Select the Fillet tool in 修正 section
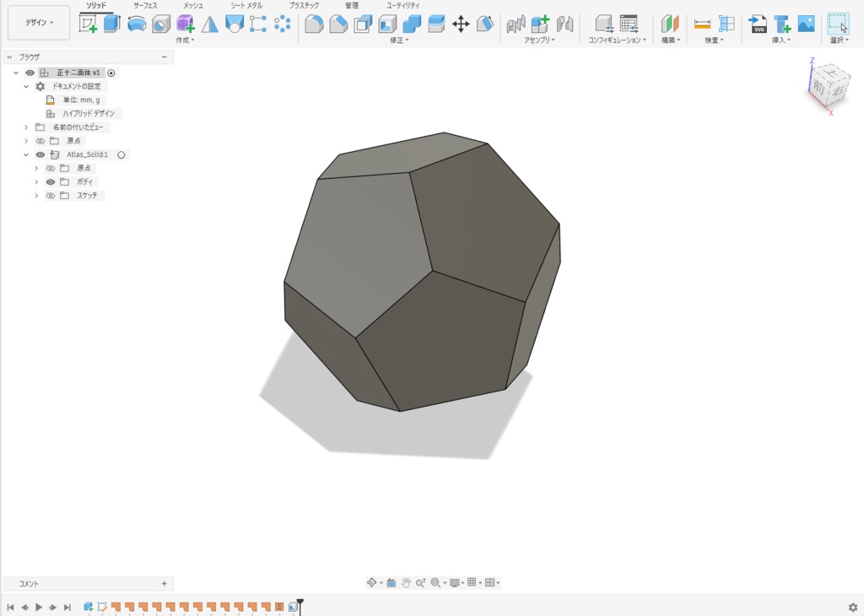Viewport: 864px width, 616px height. (x=314, y=24)
